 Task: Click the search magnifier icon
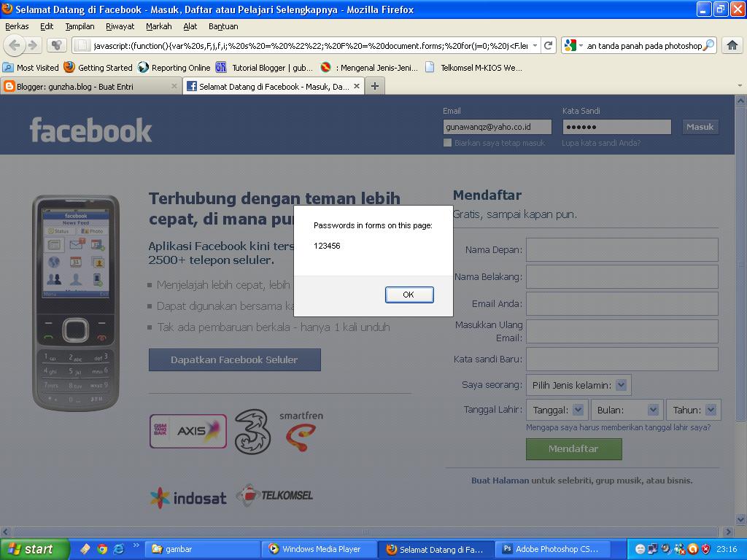(x=709, y=46)
